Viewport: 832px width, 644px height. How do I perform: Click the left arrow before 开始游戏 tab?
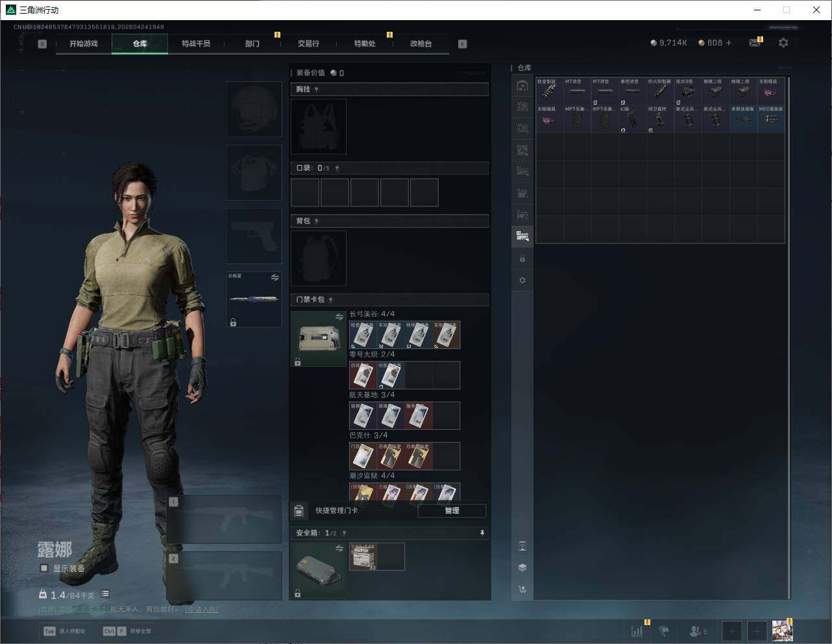42,44
